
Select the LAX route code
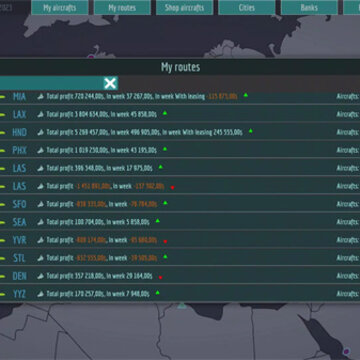tap(19, 115)
